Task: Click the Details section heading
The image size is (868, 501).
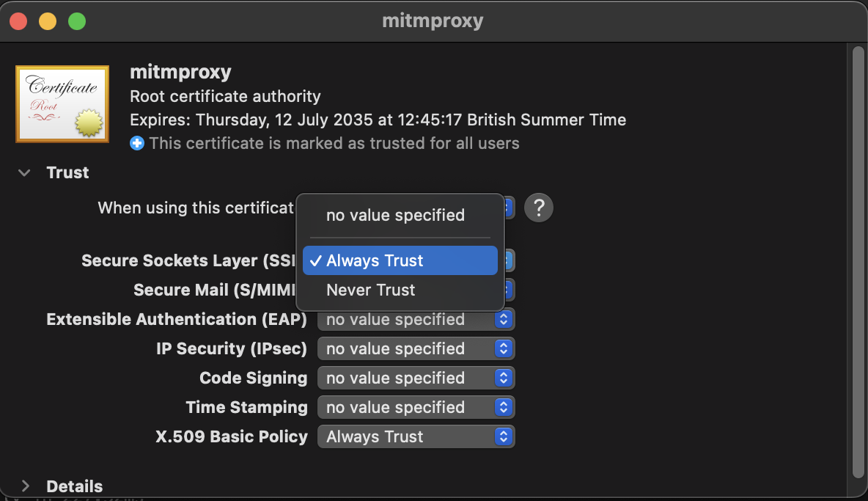Action: coord(75,486)
